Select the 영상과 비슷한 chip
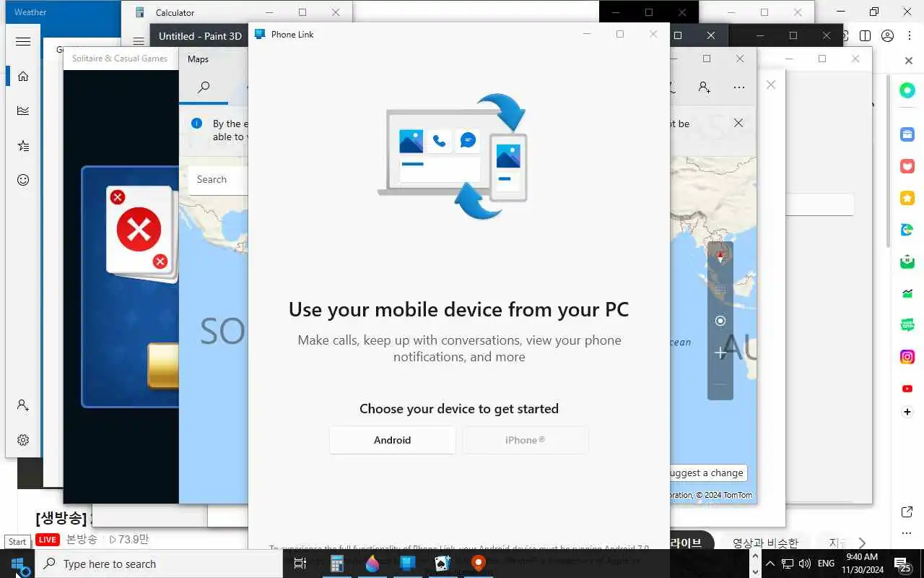 pos(765,543)
